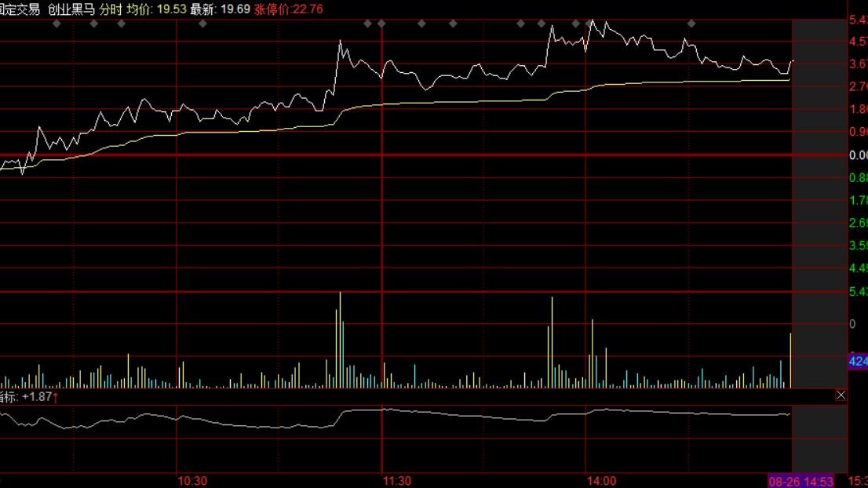Close the 指标 indicator sub-panel

841,395
